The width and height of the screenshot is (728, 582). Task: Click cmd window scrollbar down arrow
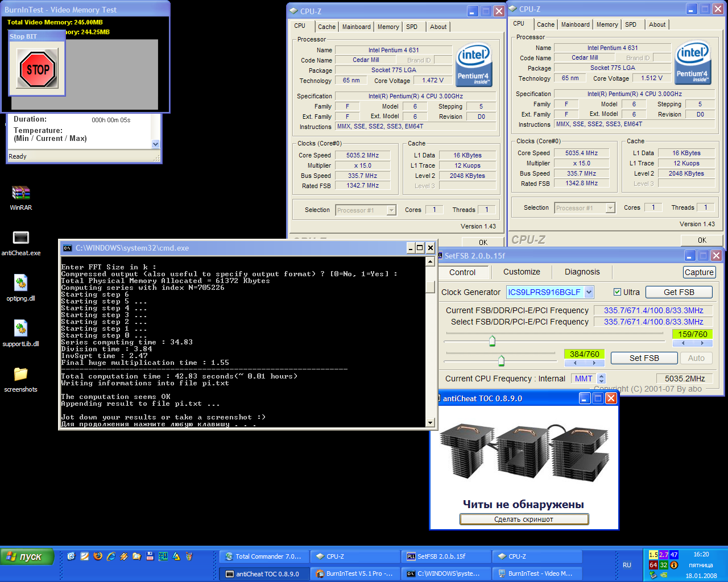(431, 422)
